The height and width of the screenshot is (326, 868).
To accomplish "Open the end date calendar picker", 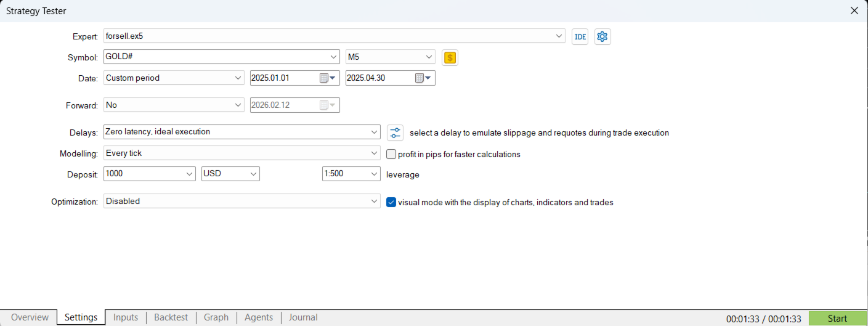I will [424, 78].
